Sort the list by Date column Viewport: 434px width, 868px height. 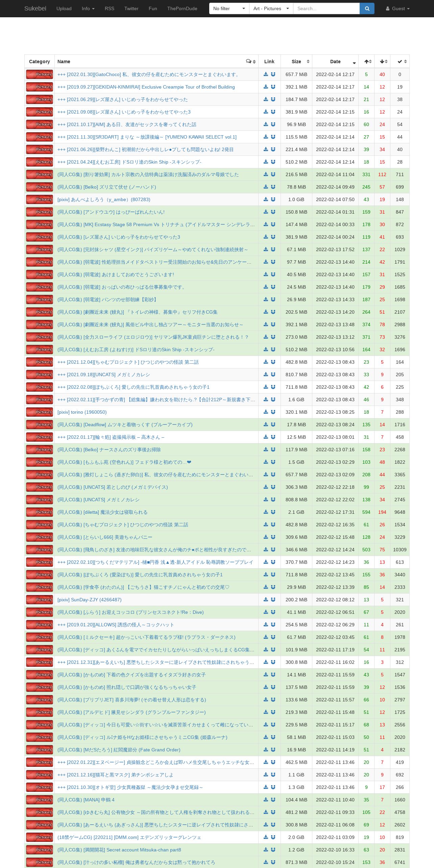[x=335, y=62]
